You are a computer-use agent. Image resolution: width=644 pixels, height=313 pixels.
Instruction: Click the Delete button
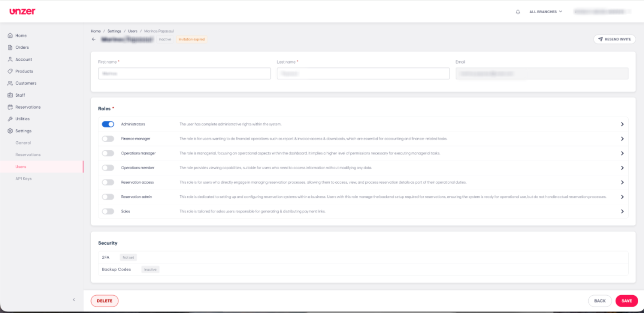[104, 301]
